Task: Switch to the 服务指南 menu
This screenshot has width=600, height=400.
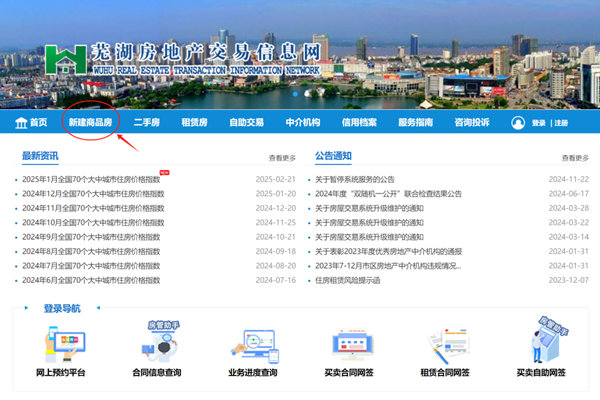Action: 415,122
